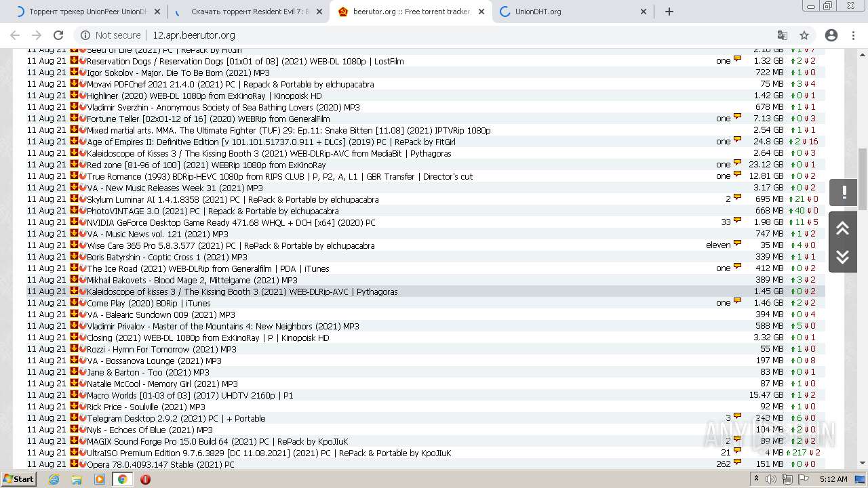Viewport: 868px width, 488px height.
Task: Open Rick Price - Soulville (2021) MP3 link
Action: tap(146, 407)
